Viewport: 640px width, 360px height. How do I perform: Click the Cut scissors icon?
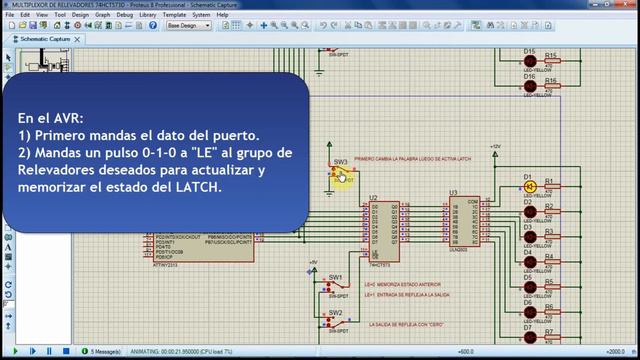(348, 25)
